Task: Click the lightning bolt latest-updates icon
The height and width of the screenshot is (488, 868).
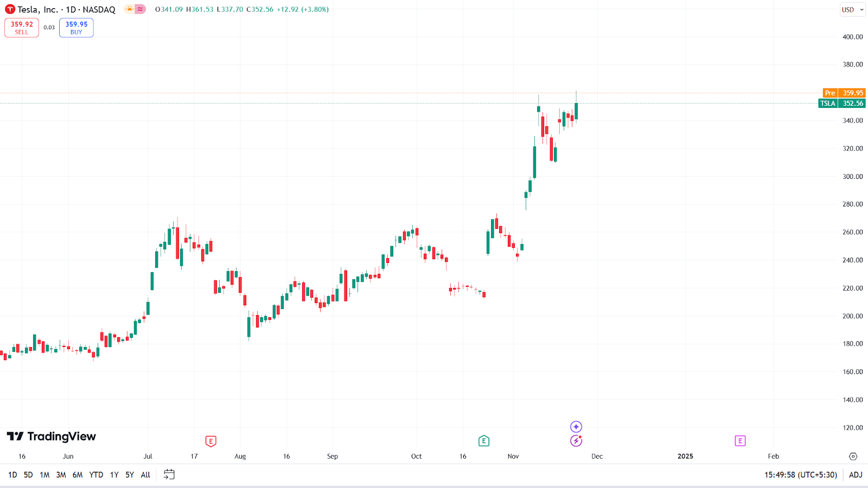Action: (576, 441)
